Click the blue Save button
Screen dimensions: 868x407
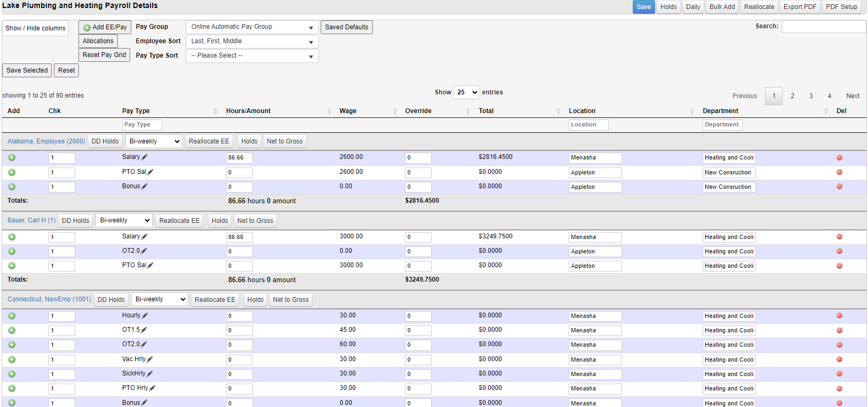[x=643, y=7]
